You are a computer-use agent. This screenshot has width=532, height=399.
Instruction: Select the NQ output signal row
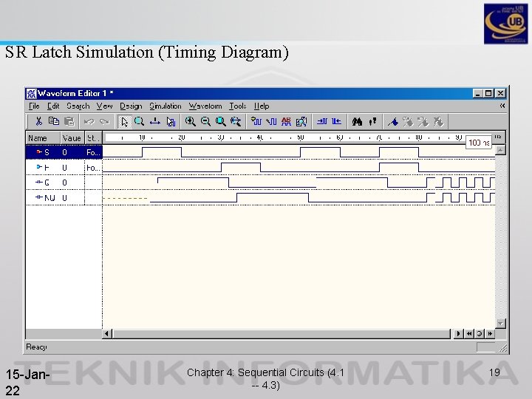click(x=64, y=197)
